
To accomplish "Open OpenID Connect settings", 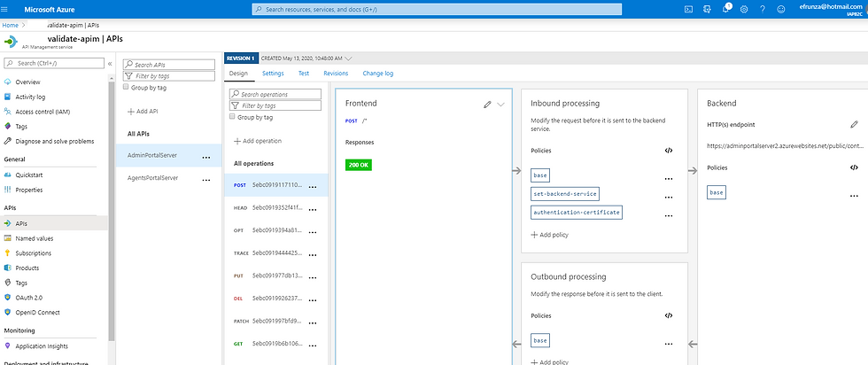I will [x=37, y=313].
